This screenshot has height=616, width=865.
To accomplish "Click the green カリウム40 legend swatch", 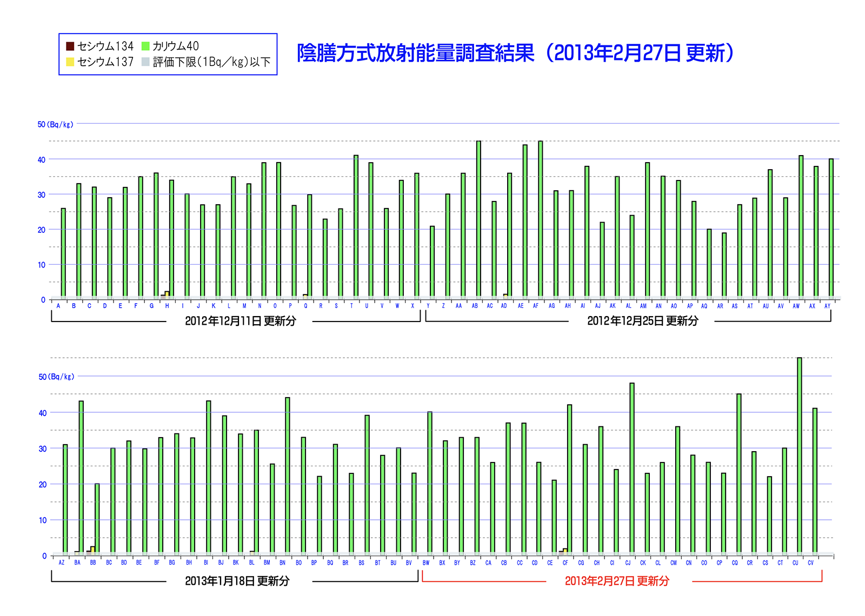I will (145, 46).
